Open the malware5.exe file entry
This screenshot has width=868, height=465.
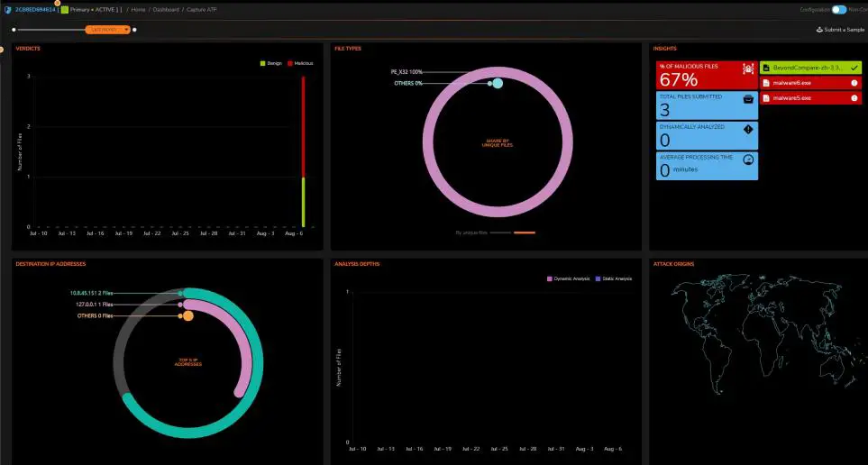pyautogui.click(x=810, y=98)
